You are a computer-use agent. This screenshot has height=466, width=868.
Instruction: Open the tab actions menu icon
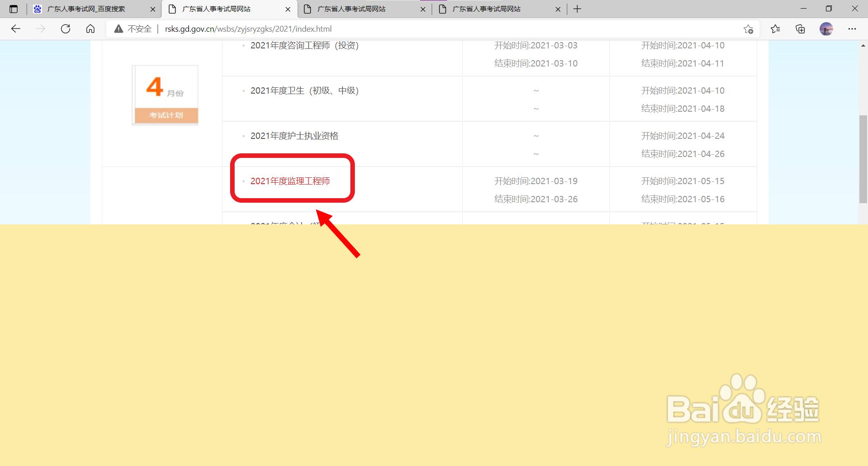14,9
